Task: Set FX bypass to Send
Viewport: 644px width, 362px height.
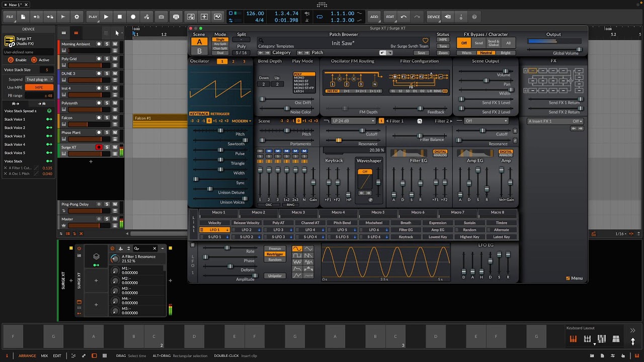Action: point(478,43)
